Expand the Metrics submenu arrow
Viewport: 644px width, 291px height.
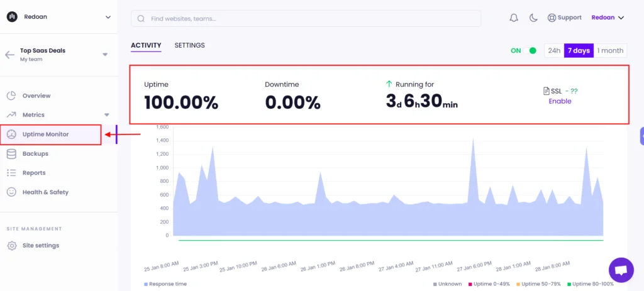106,115
